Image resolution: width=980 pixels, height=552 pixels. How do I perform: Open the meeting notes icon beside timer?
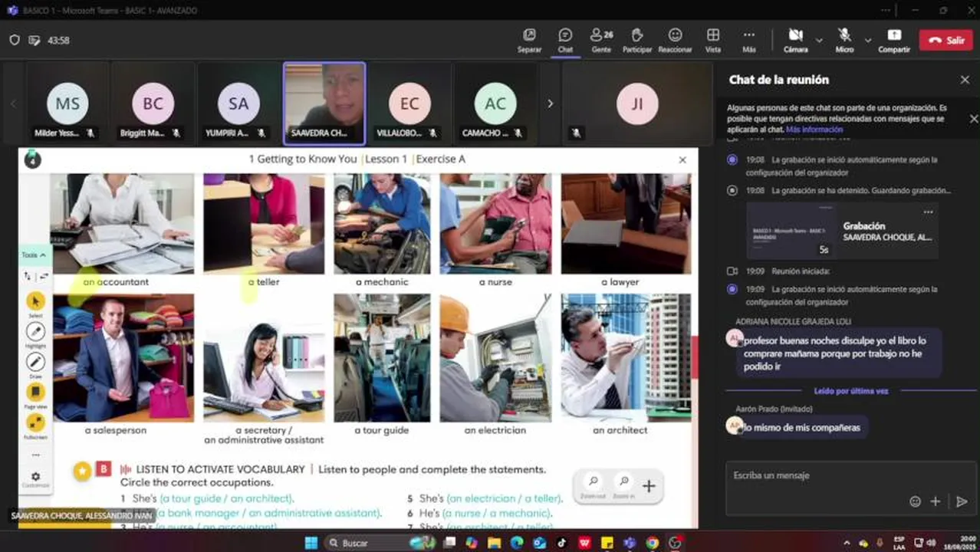pyautogui.click(x=35, y=40)
